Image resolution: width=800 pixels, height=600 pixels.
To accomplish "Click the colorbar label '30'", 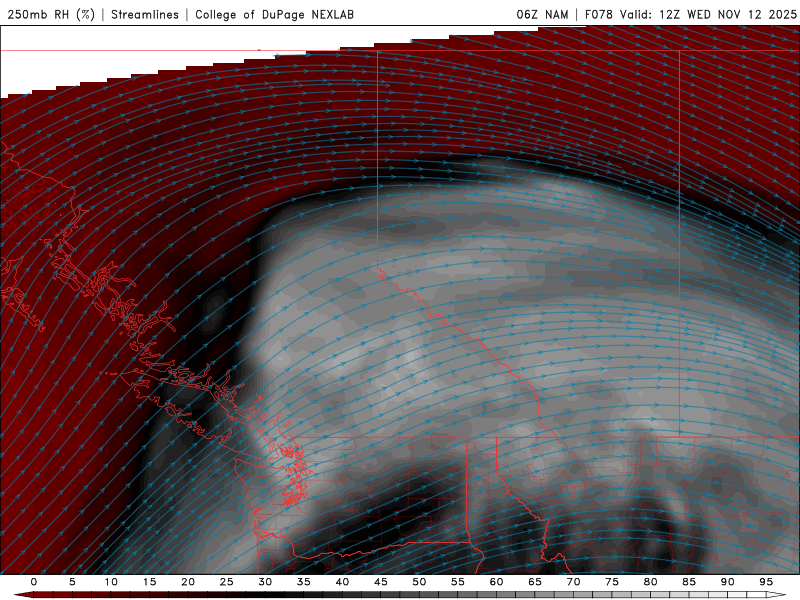I will 265,582.
